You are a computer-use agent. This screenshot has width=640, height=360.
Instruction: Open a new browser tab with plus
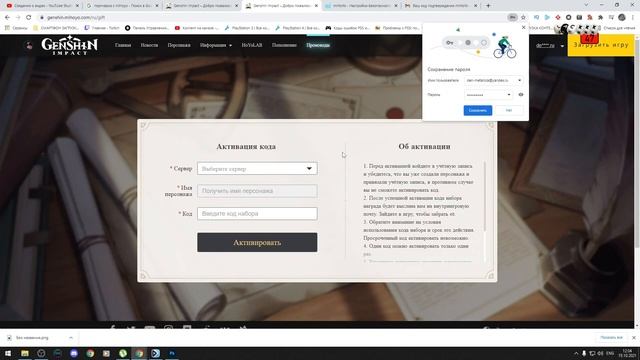coord(488,6)
